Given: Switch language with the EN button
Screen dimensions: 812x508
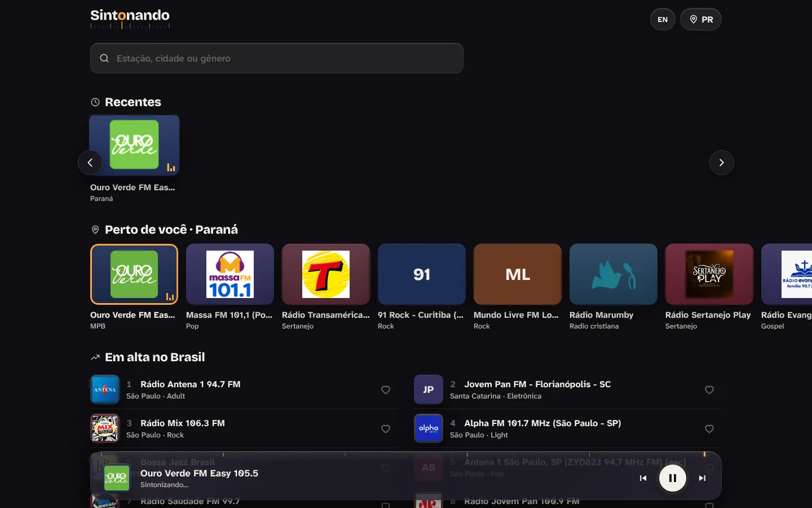Looking at the screenshot, I should pos(663,20).
